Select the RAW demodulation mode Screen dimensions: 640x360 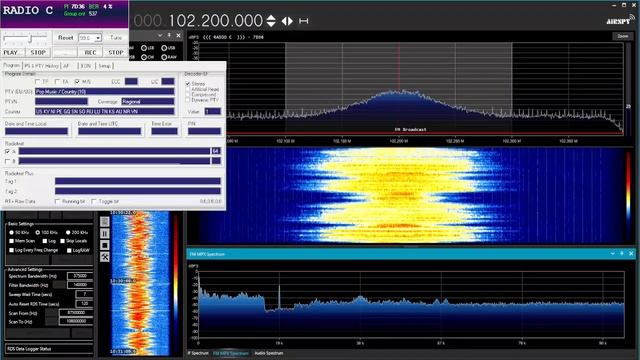point(164,57)
